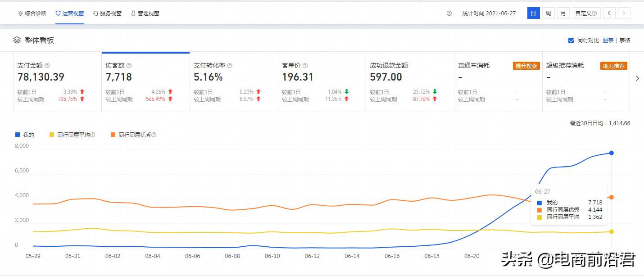Switch to the 服务视窗 tab
This screenshot has width=644, height=276.
(x=108, y=13)
